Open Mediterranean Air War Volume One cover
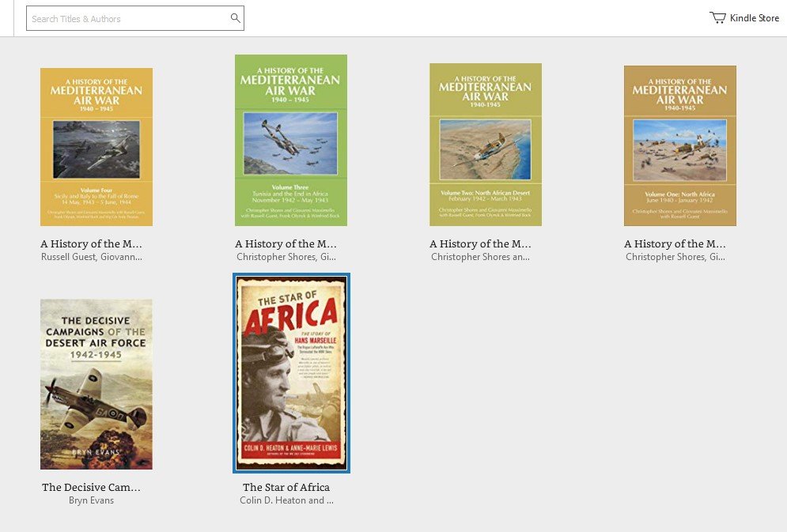Viewport: 787px width, 532px height. pos(680,145)
